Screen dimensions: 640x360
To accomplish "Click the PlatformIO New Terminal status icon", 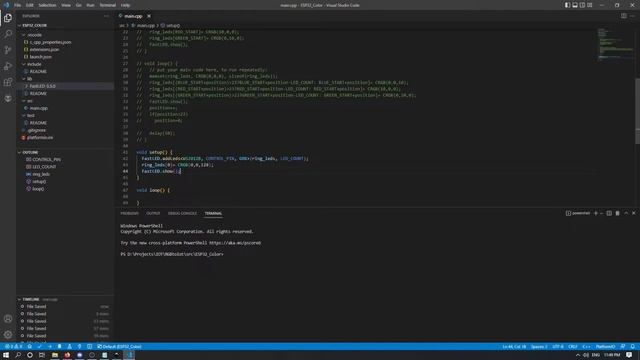I will point(89,347).
